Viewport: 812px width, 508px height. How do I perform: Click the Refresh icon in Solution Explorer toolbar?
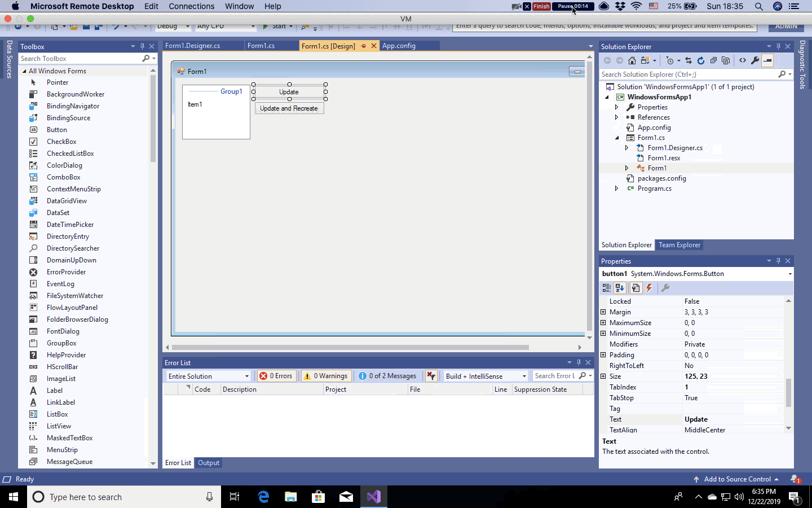point(700,60)
